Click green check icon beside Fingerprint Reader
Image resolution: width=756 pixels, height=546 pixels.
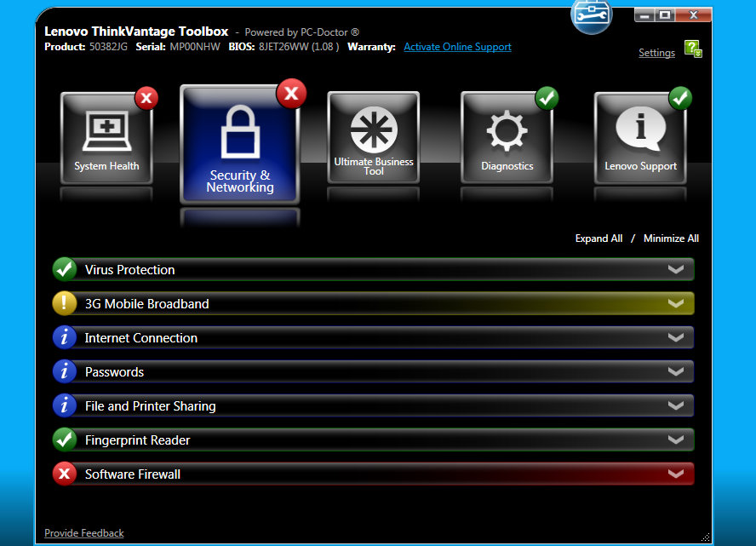65,440
